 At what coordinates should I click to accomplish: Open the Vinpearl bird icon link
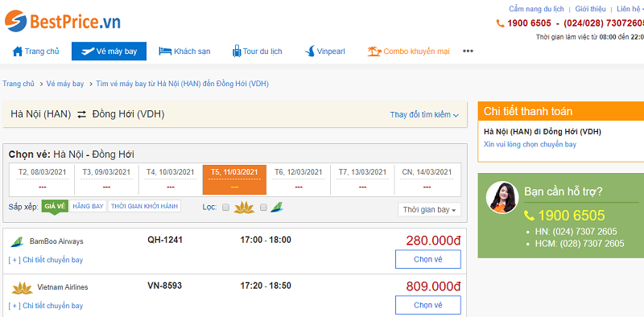point(310,51)
